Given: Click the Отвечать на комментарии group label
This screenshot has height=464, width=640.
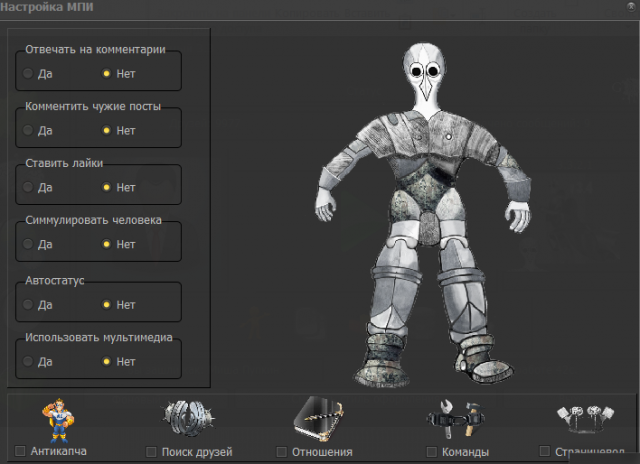Looking at the screenshot, I should [96, 49].
